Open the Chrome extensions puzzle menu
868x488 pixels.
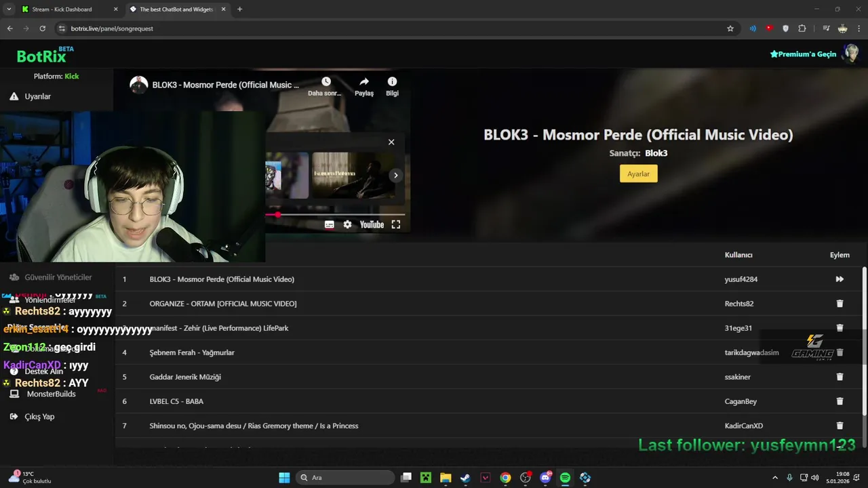point(802,28)
